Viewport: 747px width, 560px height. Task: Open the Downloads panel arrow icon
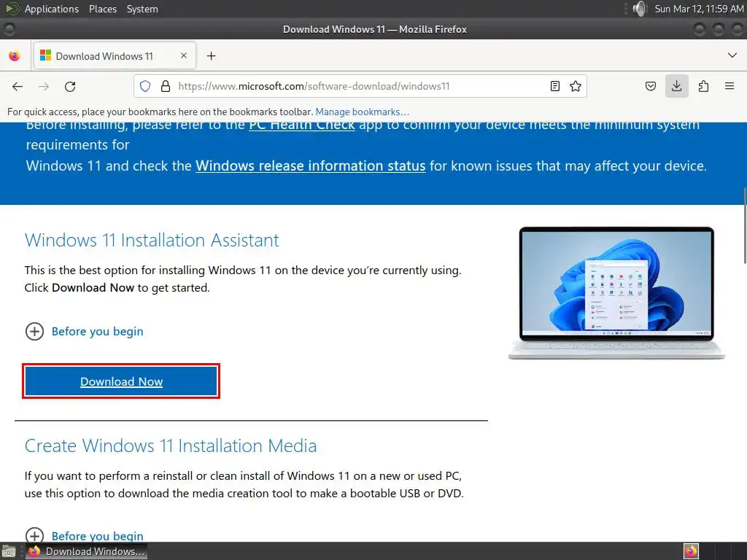676,86
